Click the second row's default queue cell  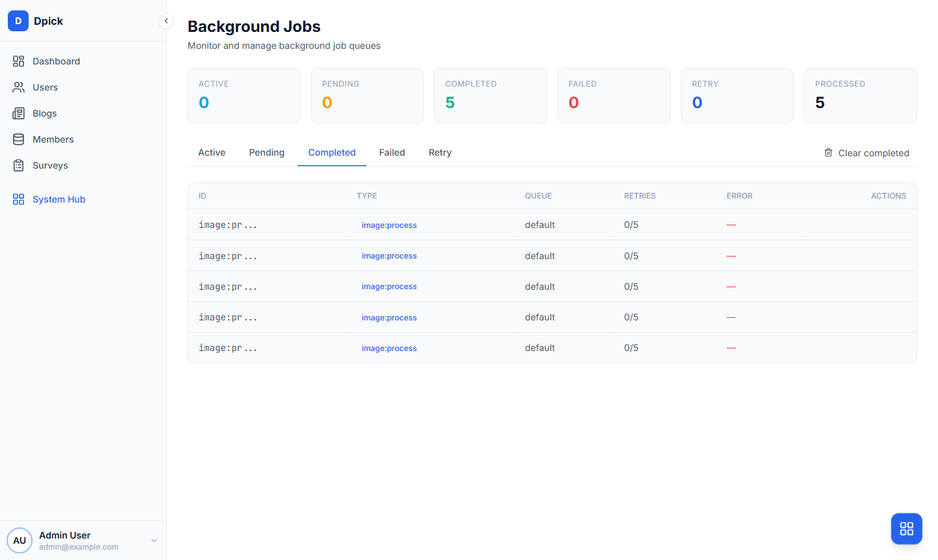(x=540, y=256)
